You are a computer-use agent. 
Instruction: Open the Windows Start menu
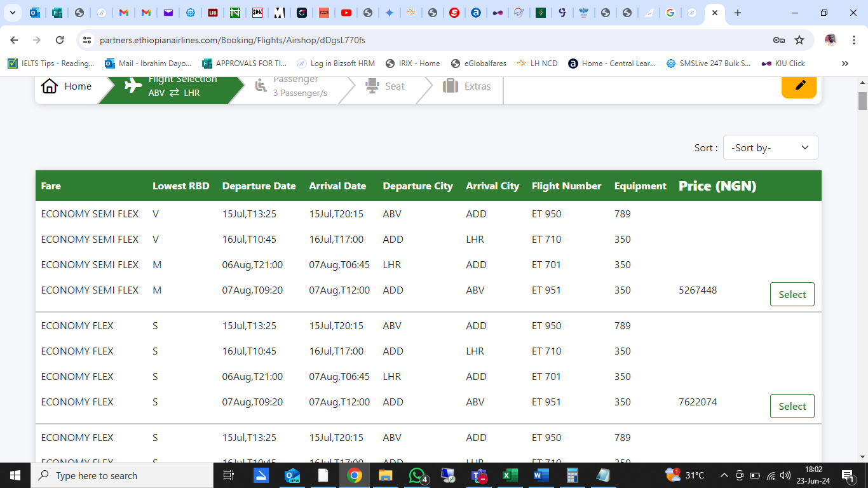15,475
